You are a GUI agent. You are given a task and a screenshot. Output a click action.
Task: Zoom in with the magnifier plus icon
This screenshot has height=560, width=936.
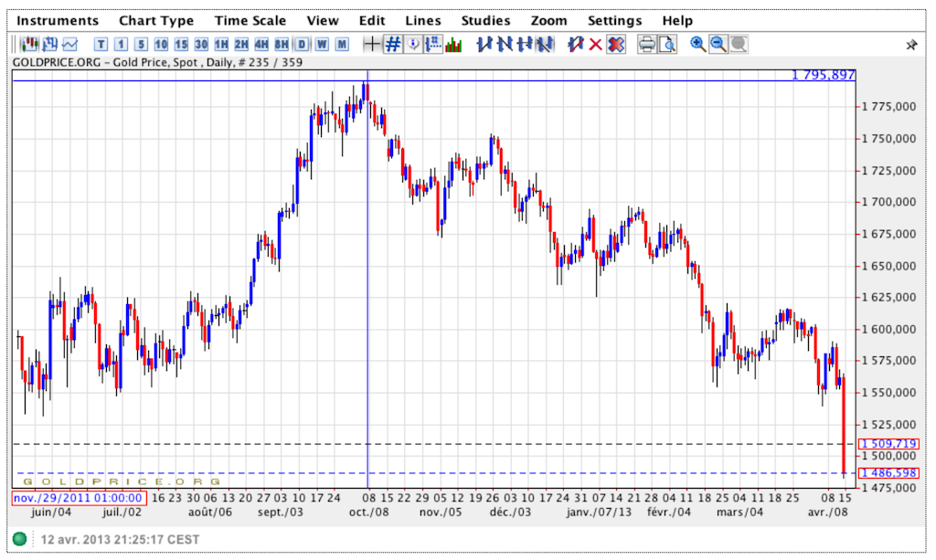coord(697,44)
